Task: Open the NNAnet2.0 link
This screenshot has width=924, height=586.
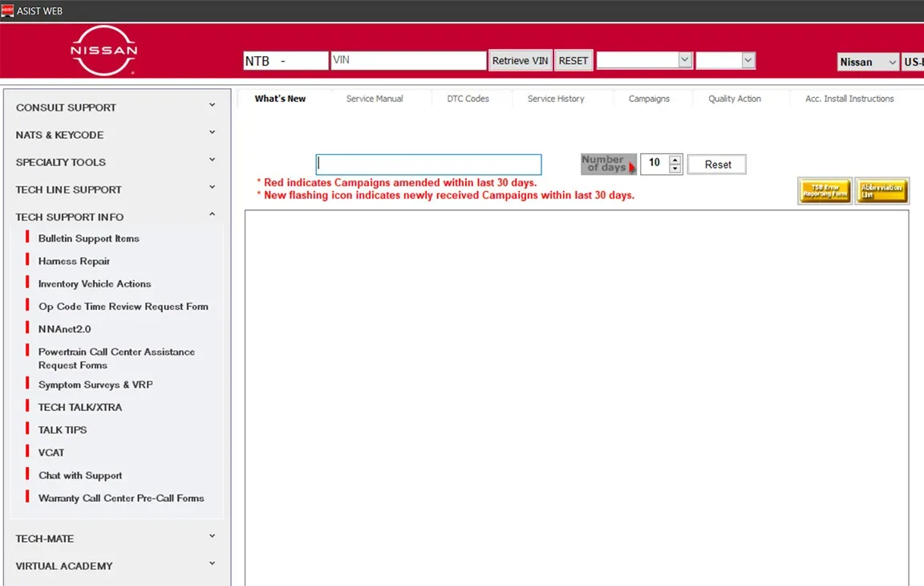Action: [64, 329]
